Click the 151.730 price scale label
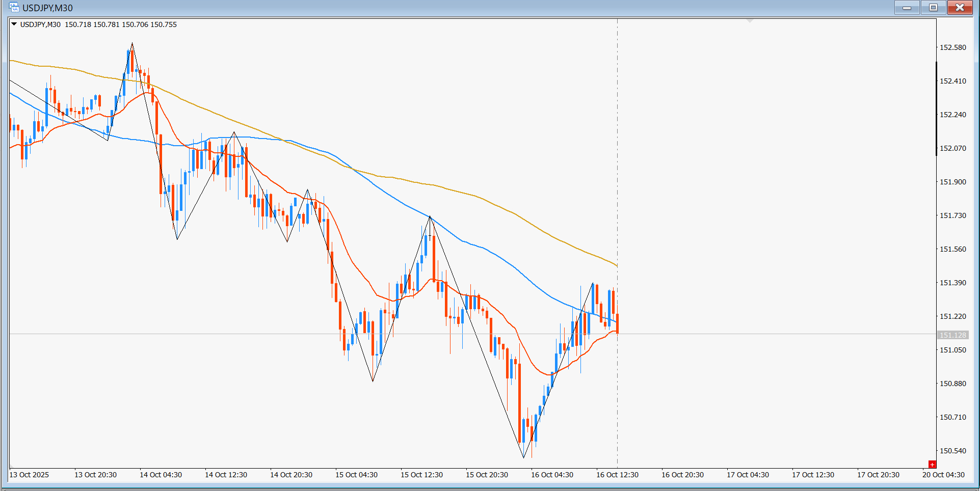980x491 pixels. tap(953, 215)
